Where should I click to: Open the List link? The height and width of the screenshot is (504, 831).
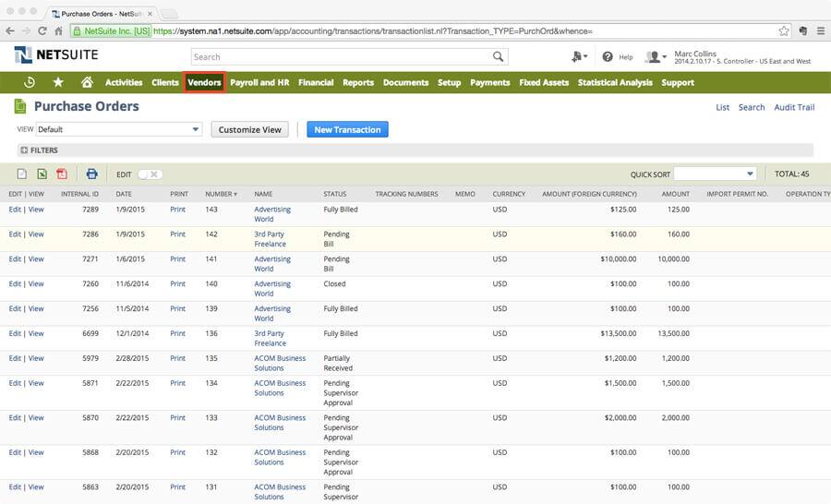[722, 107]
